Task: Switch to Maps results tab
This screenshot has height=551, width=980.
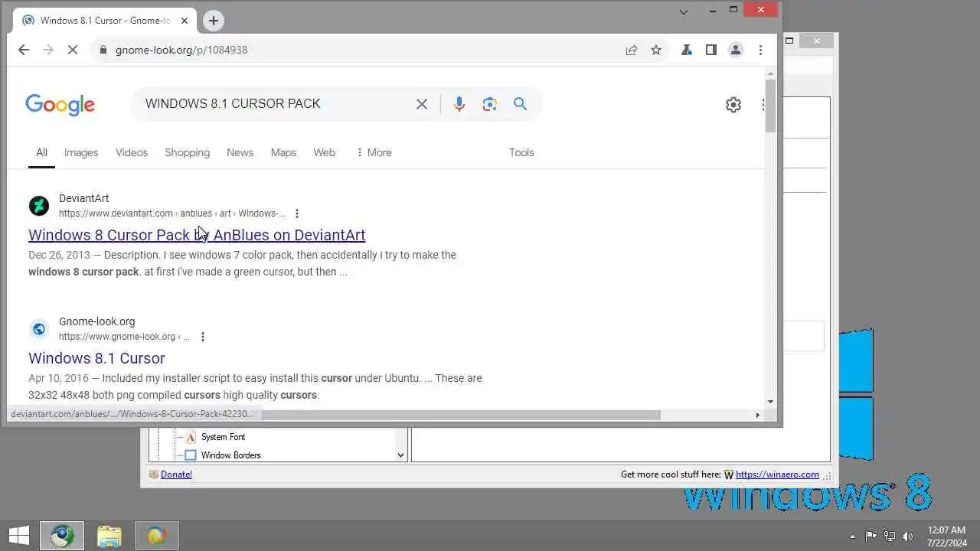Action: tap(283, 152)
